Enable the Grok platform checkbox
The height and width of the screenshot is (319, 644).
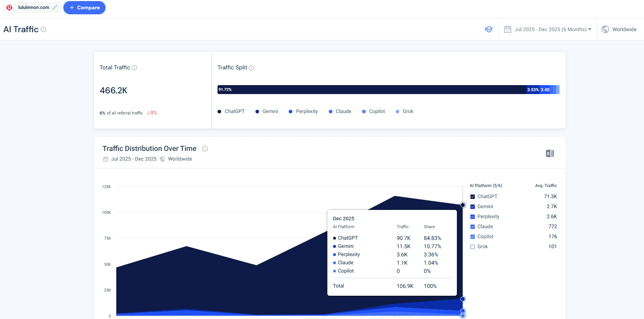[473, 247]
